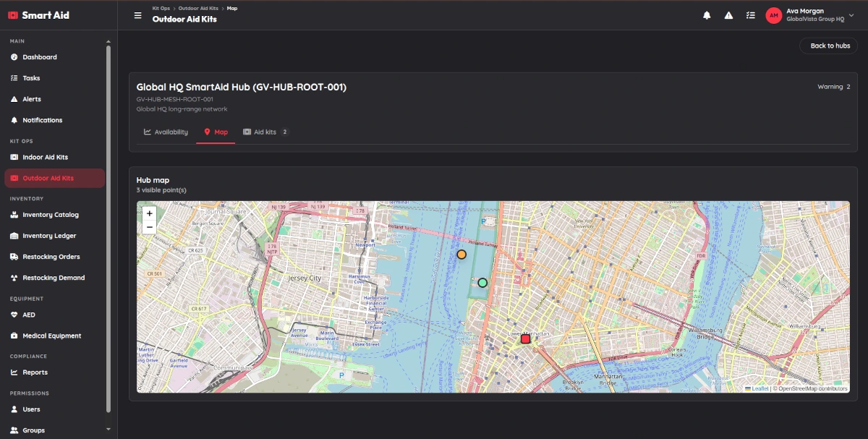The width and height of the screenshot is (868, 439).
Task: Toggle the hamburger sidebar menu
Action: (x=137, y=15)
